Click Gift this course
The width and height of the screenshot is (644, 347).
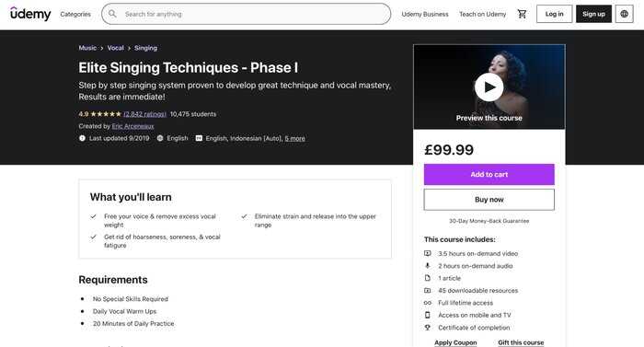(x=521, y=342)
